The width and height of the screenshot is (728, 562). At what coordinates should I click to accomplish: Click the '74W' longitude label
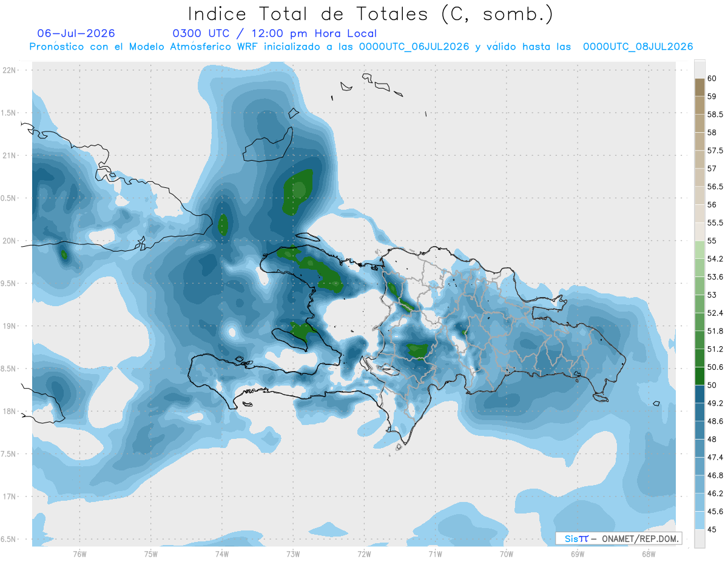point(221,554)
